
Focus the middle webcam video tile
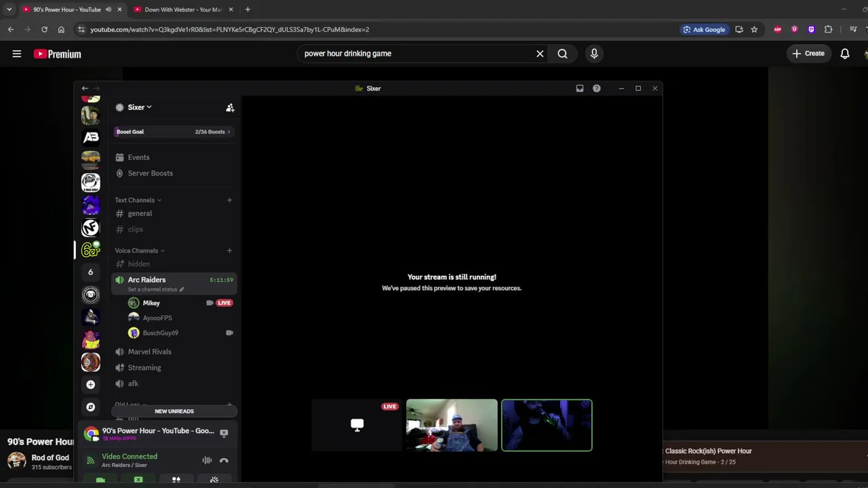(x=452, y=425)
